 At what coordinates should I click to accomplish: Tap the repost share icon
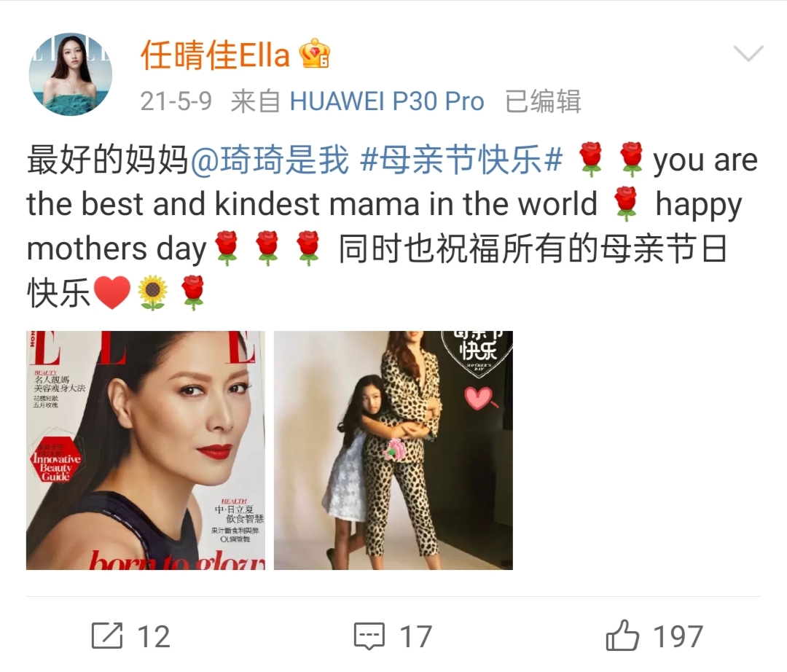(x=107, y=636)
